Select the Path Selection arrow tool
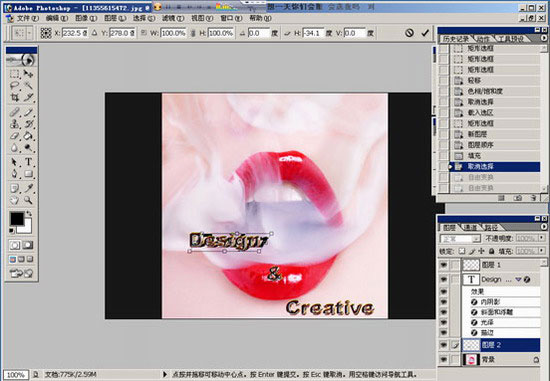The image size is (550, 381). [x=14, y=162]
